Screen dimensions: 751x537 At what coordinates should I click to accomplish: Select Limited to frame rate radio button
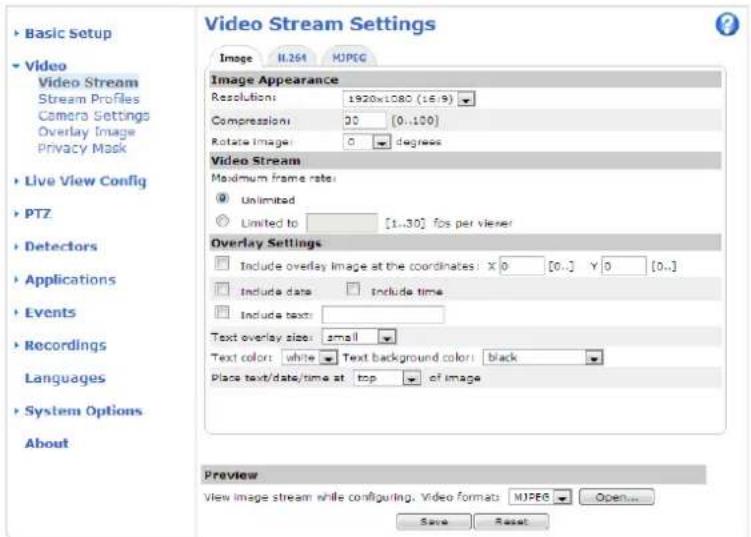(222, 221)
